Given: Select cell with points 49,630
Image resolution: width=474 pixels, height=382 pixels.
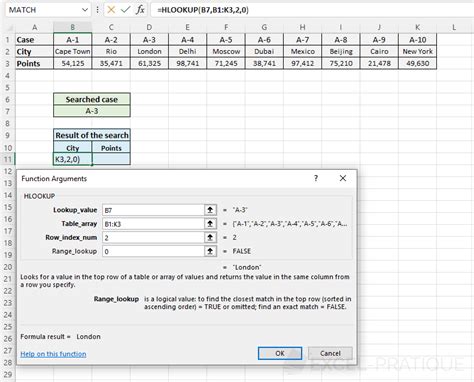Looking at the screenshot, I should click(x=417, y=63).
